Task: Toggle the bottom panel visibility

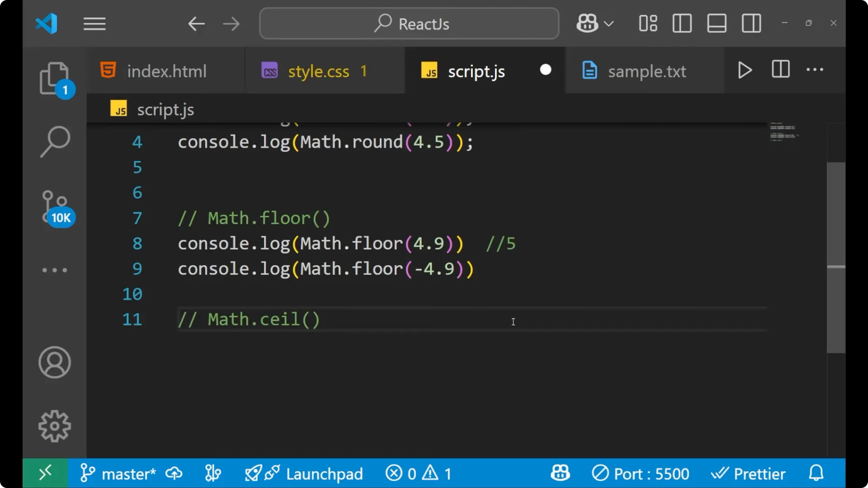Action: point(717,23)
